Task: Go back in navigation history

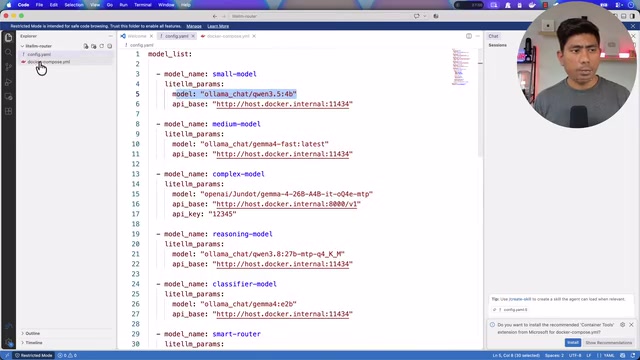Action: [215, 16]
